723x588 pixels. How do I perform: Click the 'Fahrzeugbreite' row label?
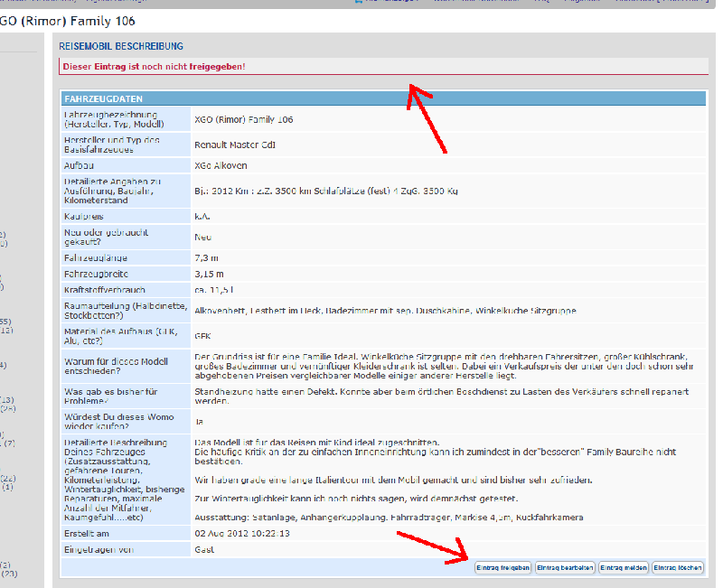pyautogui.click(x=96, y=274)
